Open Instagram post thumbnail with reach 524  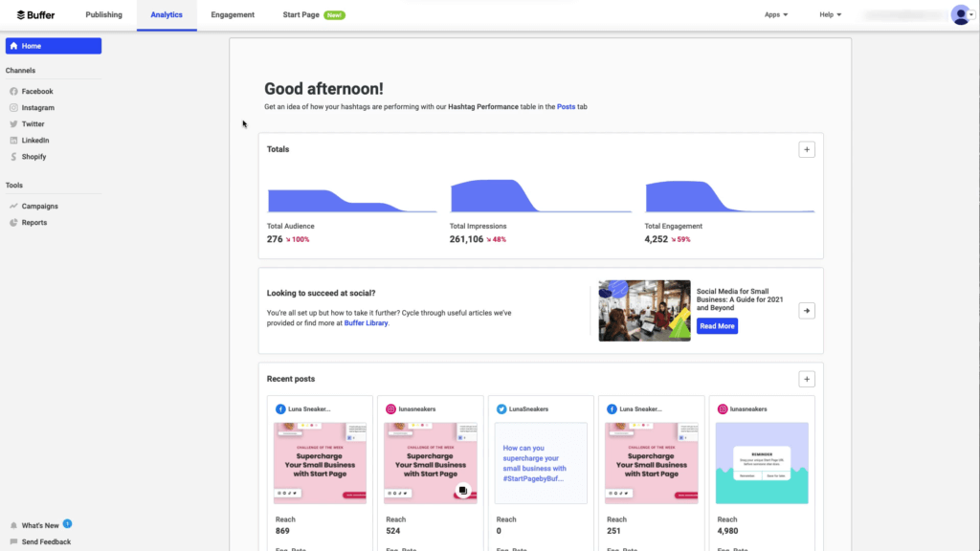pyautogui.click(x=430, y=463)
